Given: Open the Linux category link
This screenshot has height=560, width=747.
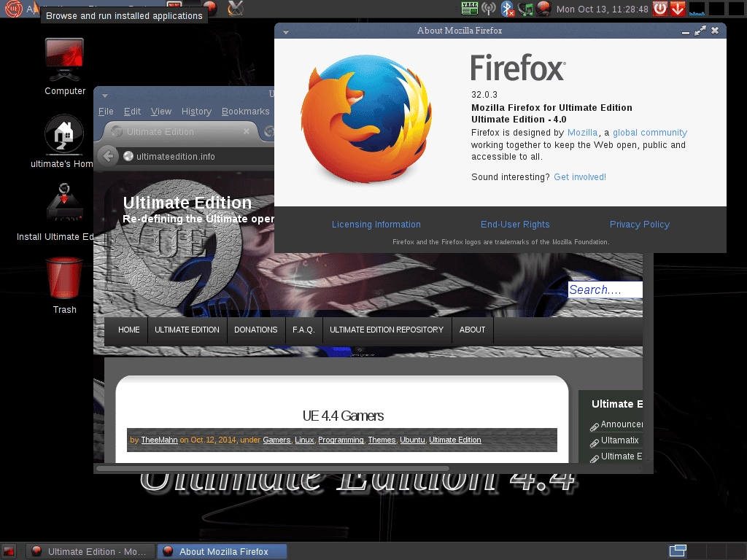Looking at the screenshot, I should tap(304, 440).
